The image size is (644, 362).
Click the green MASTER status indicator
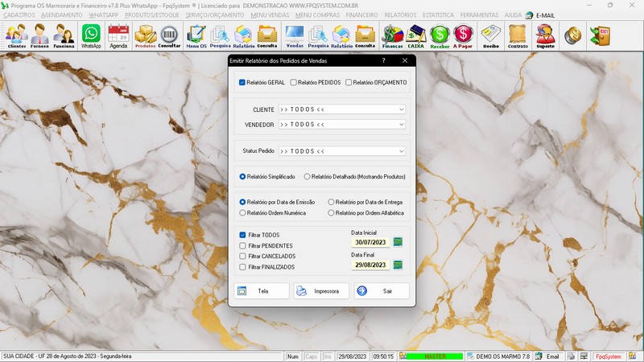point(435,356)
